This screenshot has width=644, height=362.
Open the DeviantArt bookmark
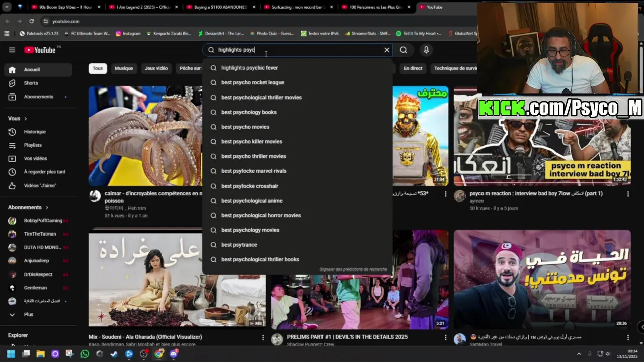(x=221, y=34)
